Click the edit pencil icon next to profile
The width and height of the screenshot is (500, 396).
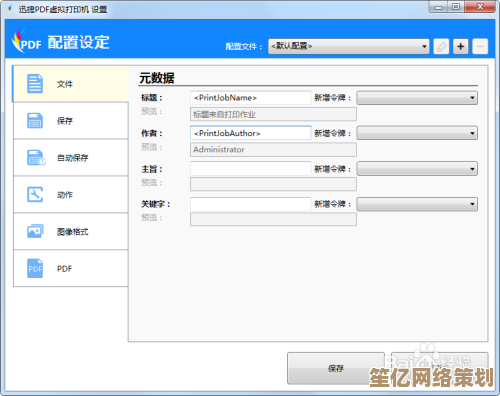coord(441,46)
